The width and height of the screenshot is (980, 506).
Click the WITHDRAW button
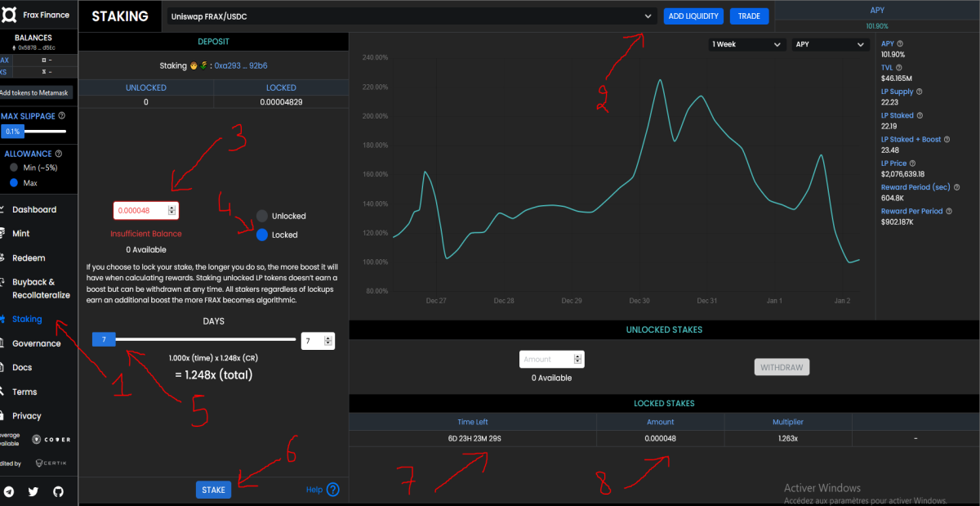[782, 367]
